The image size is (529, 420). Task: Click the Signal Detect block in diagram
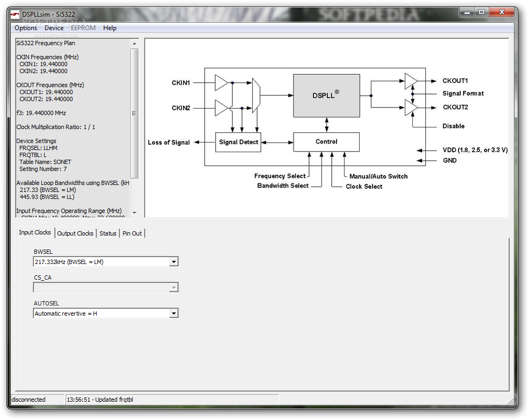point(238,142)
